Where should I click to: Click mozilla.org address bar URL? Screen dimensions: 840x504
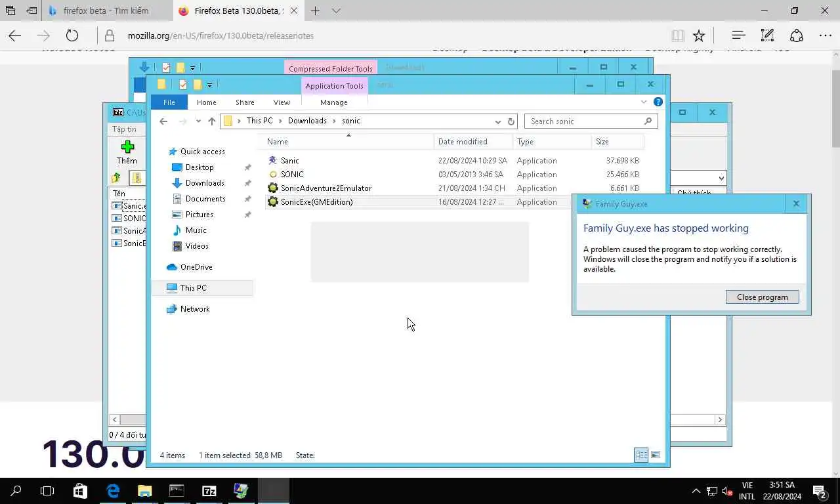coord(220,35)
